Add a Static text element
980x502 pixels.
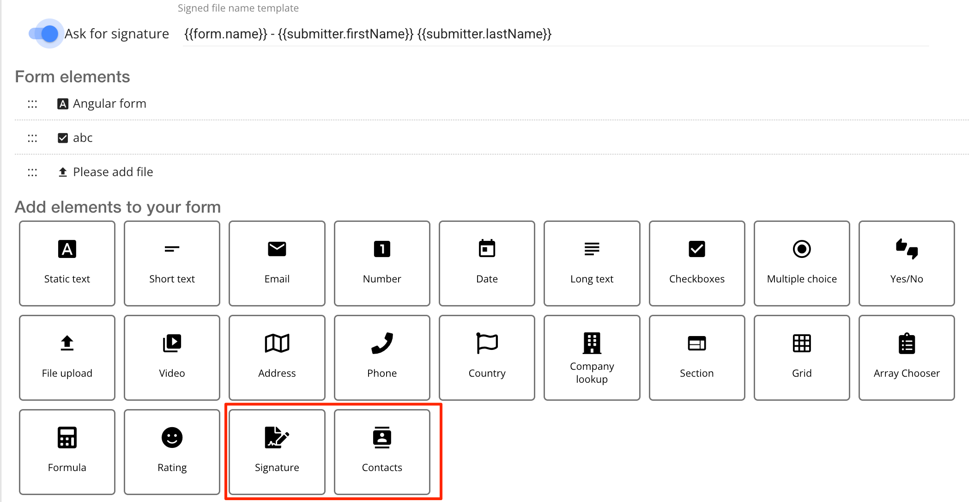pos(67,263)
